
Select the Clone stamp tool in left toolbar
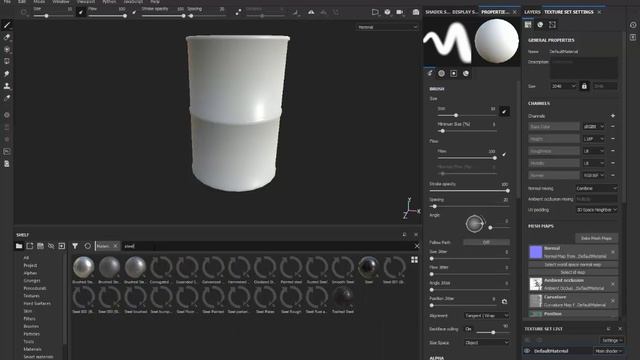coord(7,86)
